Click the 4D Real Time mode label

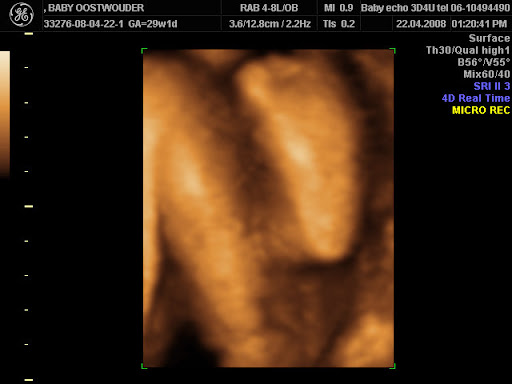click(476, 98)
